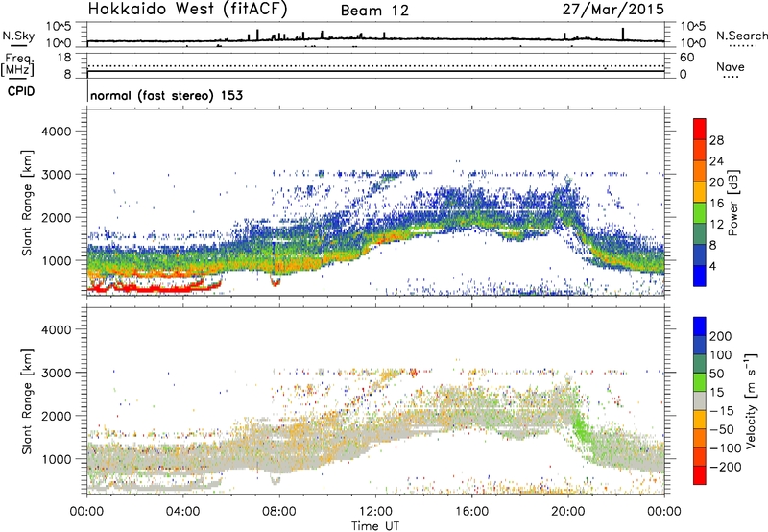Click the 'Nave' legend label
This screenshot has width=768, height=532.
[x=731, y=66]
